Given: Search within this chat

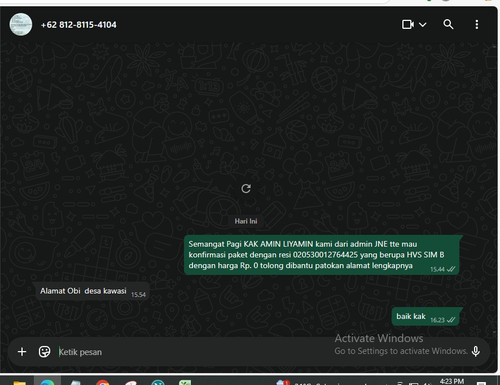Looking at the screenshot, I should point(448,24).
